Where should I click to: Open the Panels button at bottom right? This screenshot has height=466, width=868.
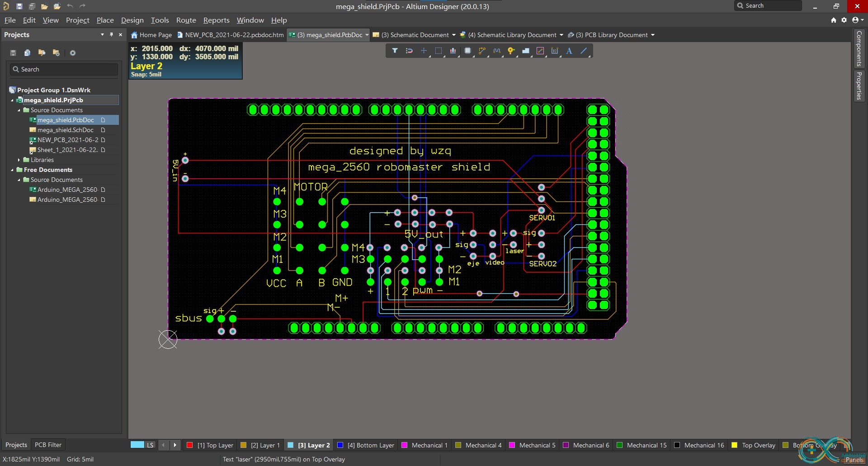(x=854, y=460)
